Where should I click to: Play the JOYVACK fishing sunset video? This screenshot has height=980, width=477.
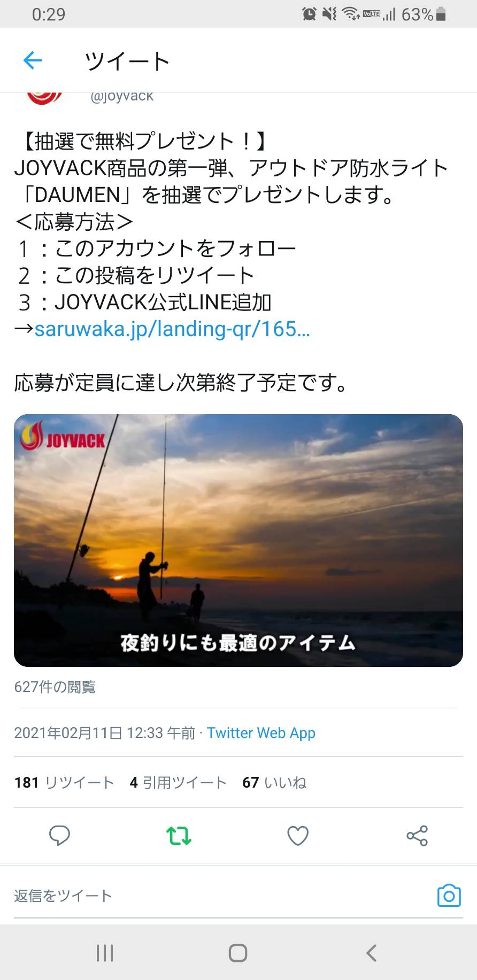point(239,540)
